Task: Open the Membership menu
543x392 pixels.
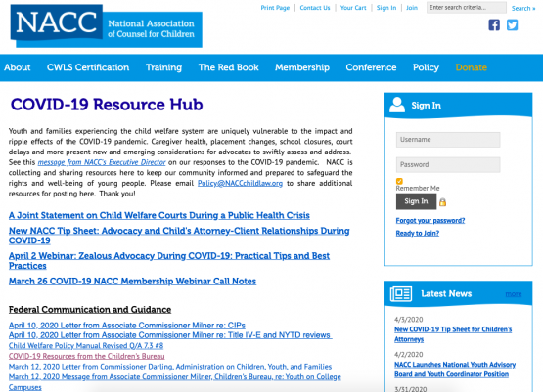Action: point(302,67)
